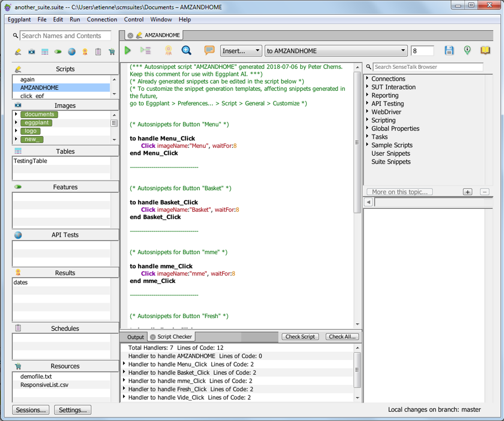Open Resources using the shopping cart icon
The width and height of the screenshot is (504, 421).
(112, 51)
